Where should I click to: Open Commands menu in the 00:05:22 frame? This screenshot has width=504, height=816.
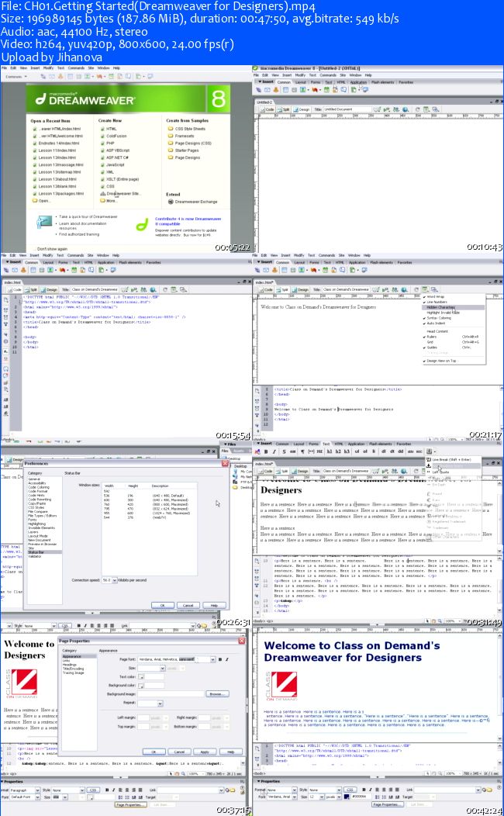pos(76,68)
